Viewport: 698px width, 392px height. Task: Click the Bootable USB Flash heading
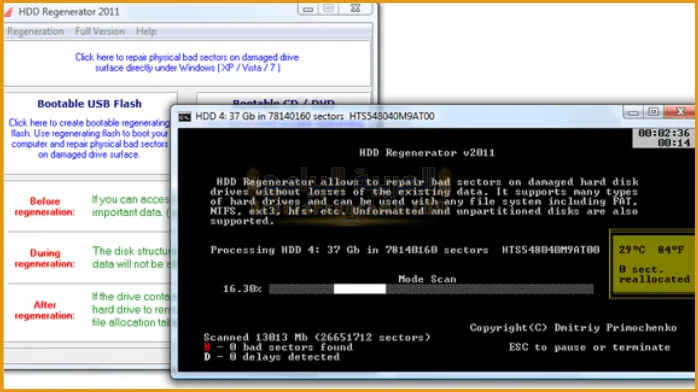click(x=89, y=104)
